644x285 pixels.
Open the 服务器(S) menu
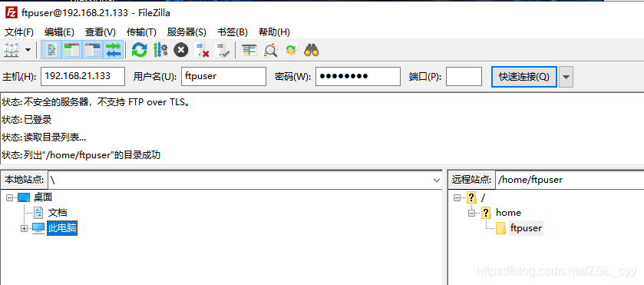tap(187, 32)
